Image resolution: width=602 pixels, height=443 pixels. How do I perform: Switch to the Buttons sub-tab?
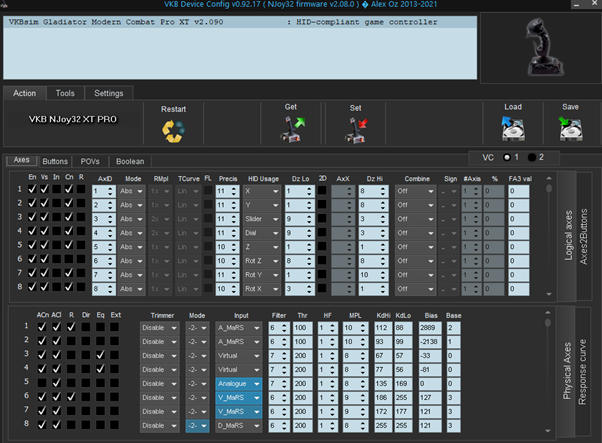click(x=56, y=161)
